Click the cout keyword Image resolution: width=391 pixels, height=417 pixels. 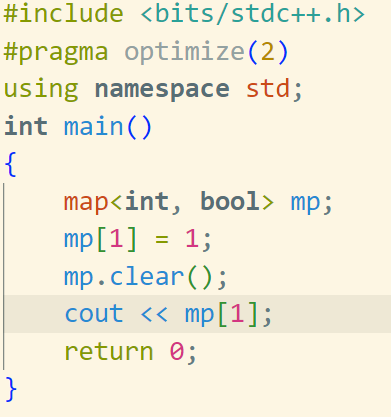click(x=94, y=314)
